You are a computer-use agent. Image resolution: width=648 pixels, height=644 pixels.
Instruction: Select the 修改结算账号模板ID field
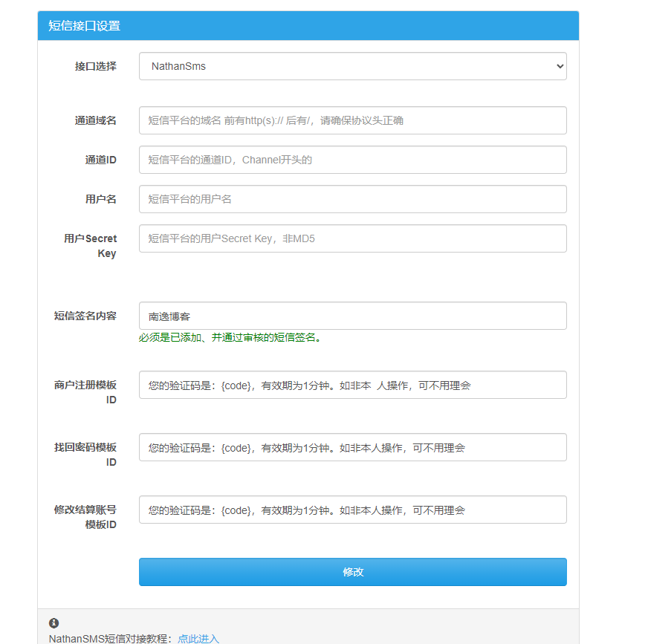[x=352, y=510]
